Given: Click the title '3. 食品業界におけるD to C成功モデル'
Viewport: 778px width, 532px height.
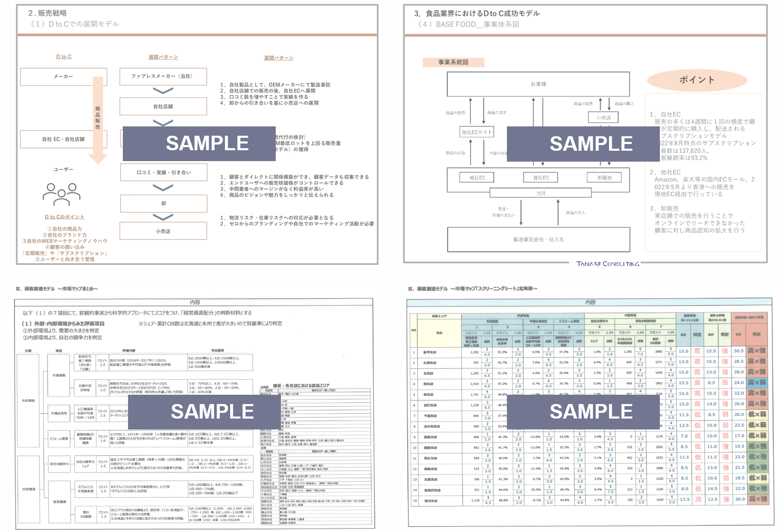Looking at the screenshot, I should (x=477, y=13).
